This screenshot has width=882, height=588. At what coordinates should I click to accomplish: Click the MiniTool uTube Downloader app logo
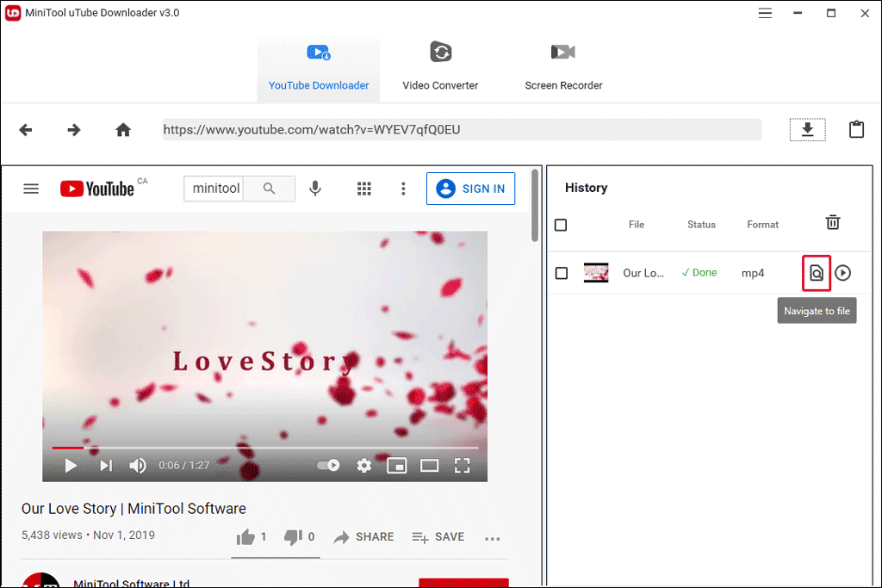13,13
